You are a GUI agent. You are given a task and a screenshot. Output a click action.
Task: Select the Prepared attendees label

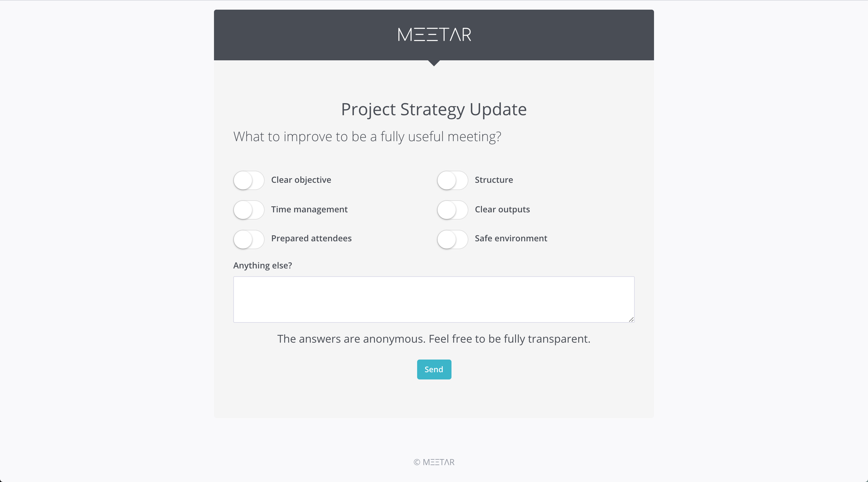[x=311, y=239]
